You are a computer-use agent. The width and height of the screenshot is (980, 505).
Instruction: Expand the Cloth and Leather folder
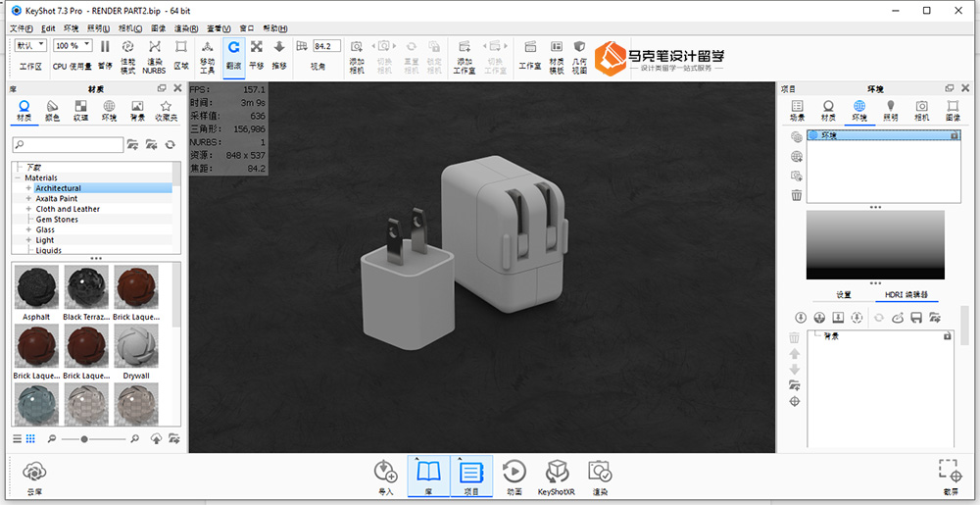(x=28, y=209)
